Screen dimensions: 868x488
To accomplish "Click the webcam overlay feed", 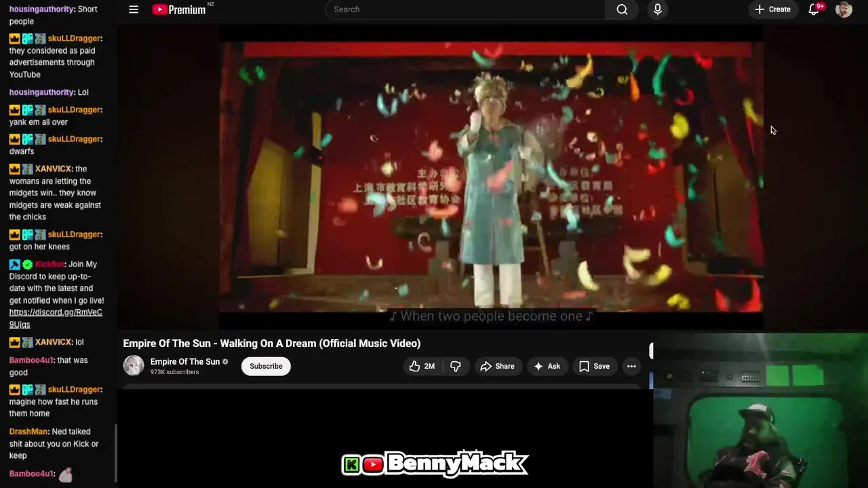I will (x=760, y=410).
